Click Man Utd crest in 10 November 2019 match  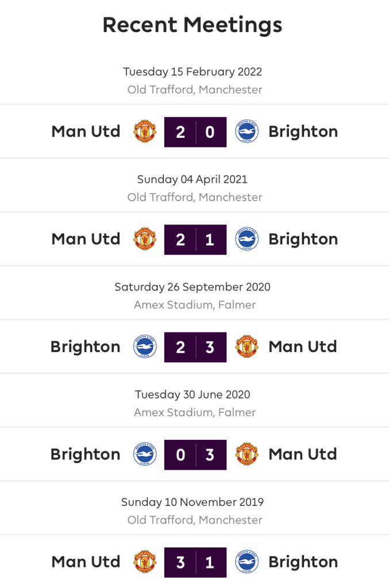(x=145, y=562)
